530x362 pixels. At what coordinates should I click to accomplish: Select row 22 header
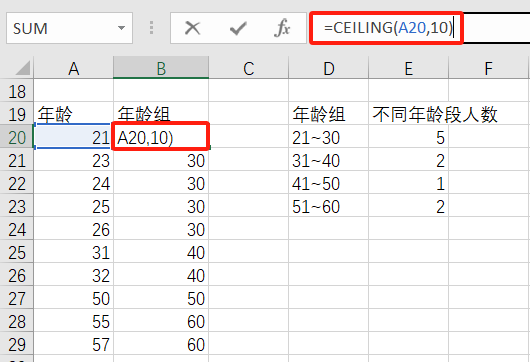point(17,182)
